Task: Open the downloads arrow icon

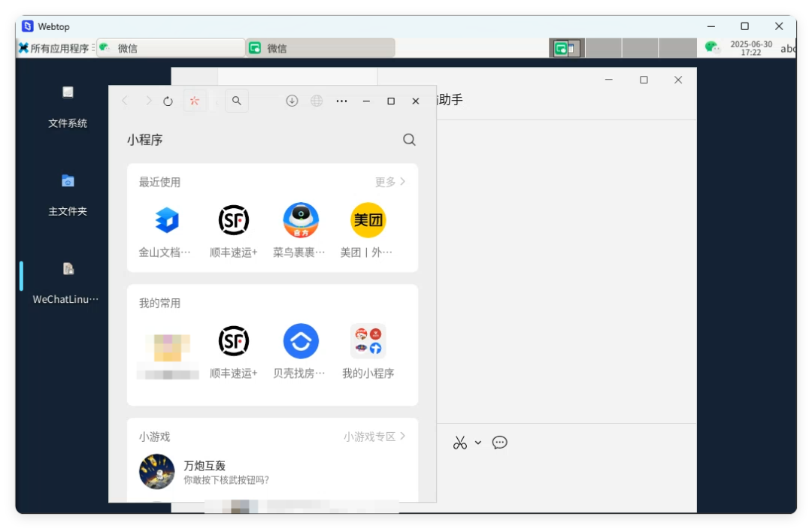Action: (x=292, y=101)
